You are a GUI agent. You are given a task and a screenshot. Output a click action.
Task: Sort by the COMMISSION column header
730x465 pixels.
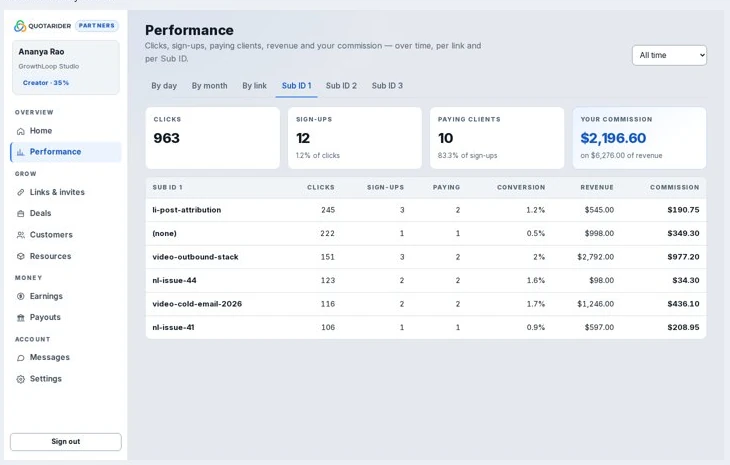tap(674, 188)
